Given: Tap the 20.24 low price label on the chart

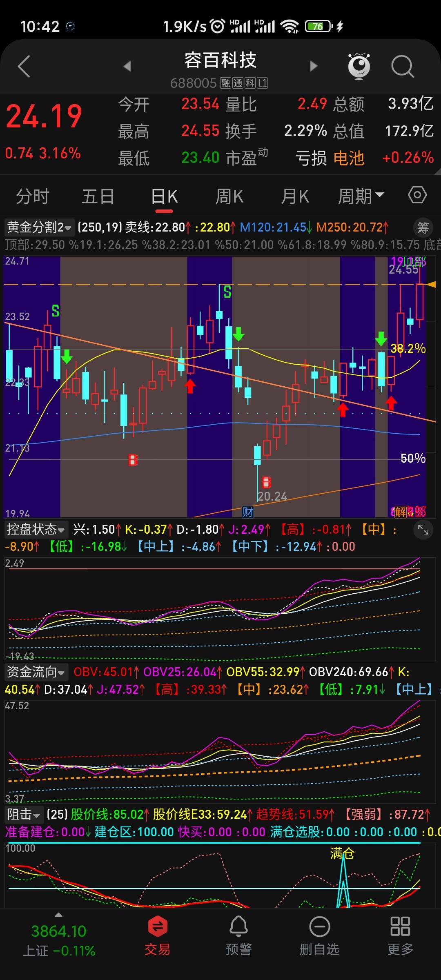Looking at the screenshot, I should pos(272,497).
